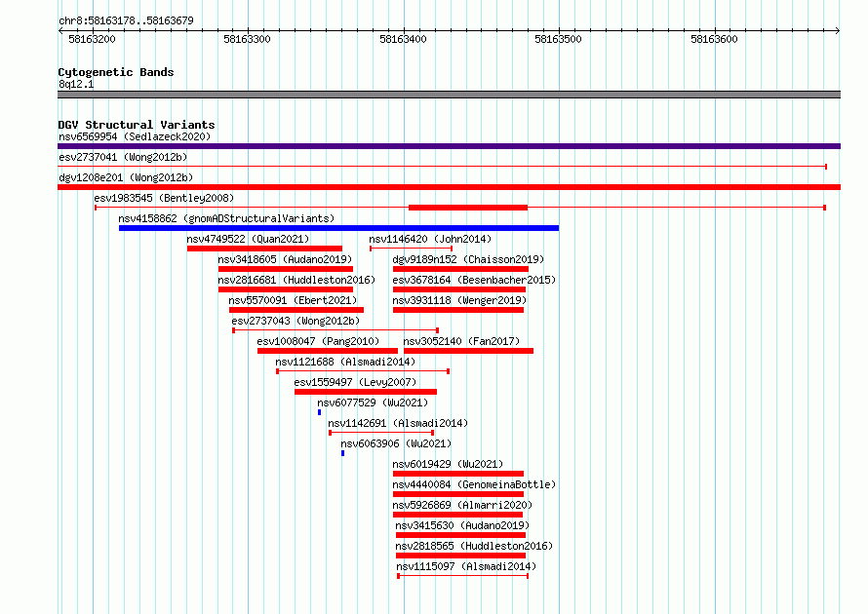Click the DGV Structural Variants track title

pyautogui.click(x=137, y=125)
